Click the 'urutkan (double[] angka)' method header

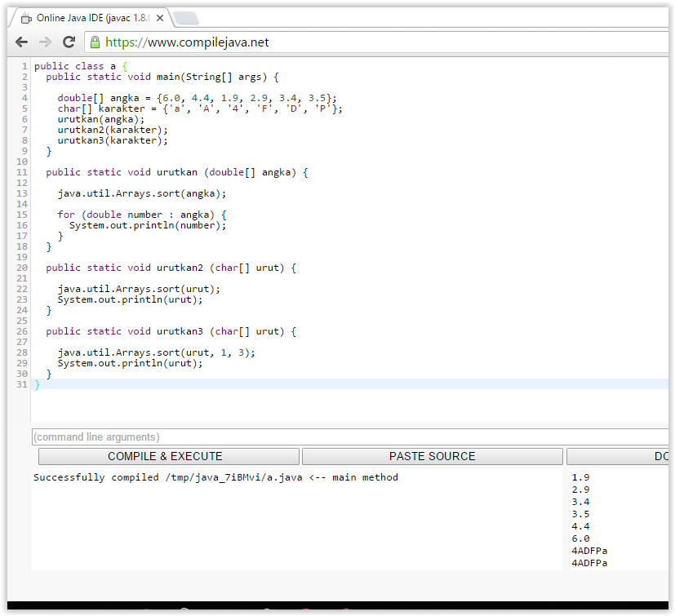[177, 173]
